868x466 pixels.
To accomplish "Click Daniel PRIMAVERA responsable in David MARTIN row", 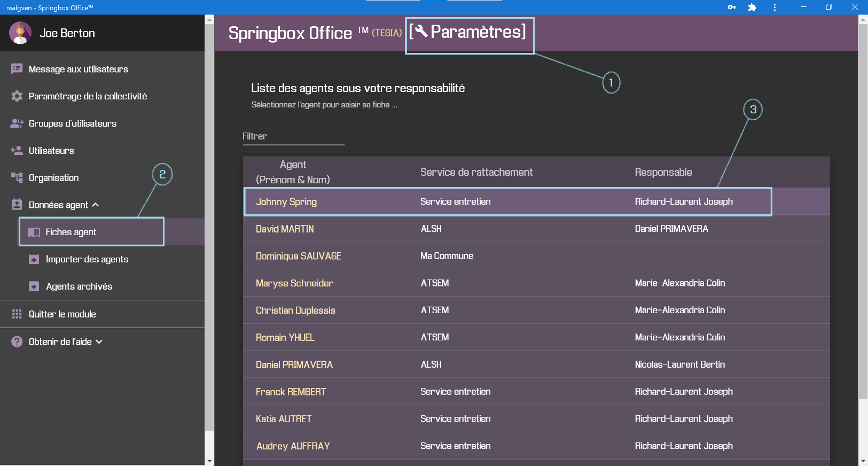I will (x=671, y=229).
